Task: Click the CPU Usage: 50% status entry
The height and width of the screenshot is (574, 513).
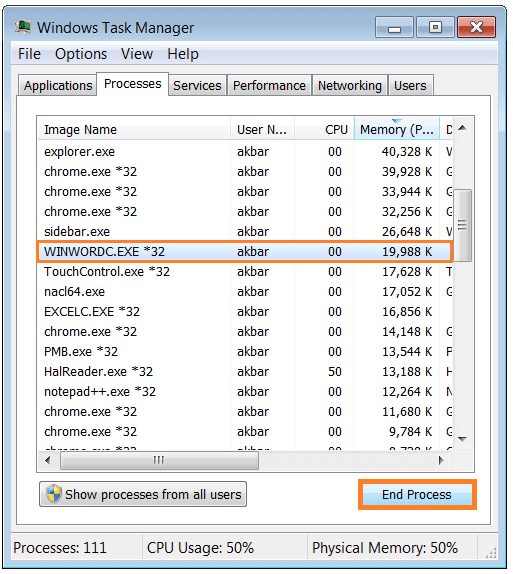Action: point(200,548)
